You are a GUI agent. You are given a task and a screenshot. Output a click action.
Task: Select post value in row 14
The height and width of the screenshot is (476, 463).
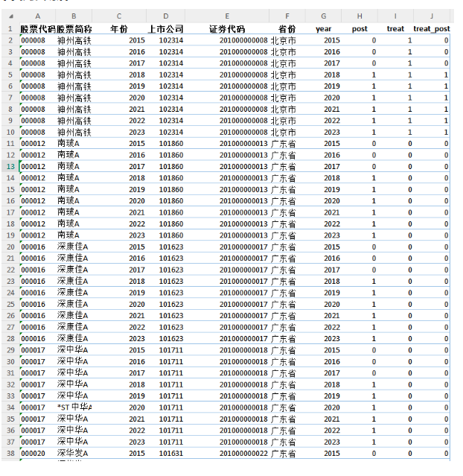pos(360,178)
